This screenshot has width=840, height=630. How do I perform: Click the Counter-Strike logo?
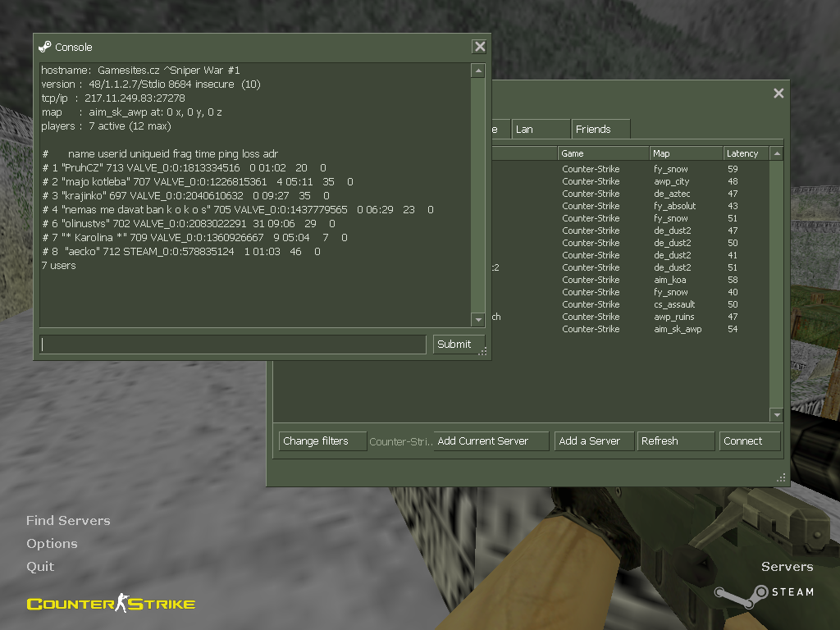(111, 603)
